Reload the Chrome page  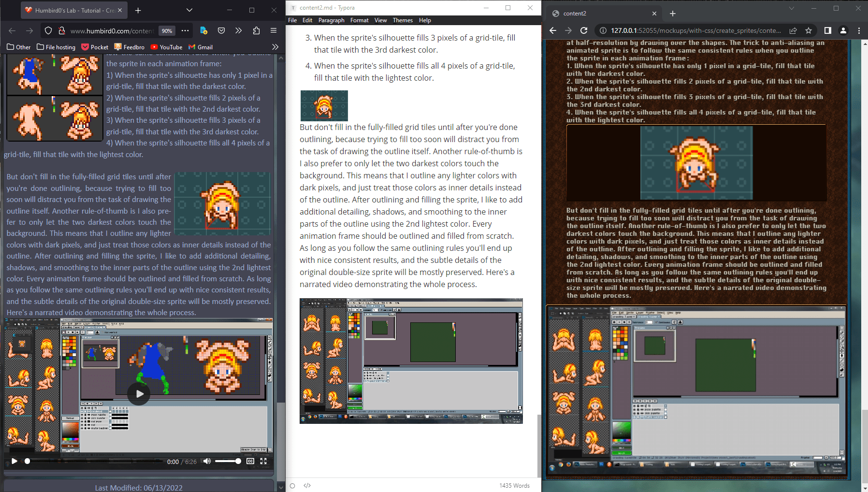tap(584, 30)
